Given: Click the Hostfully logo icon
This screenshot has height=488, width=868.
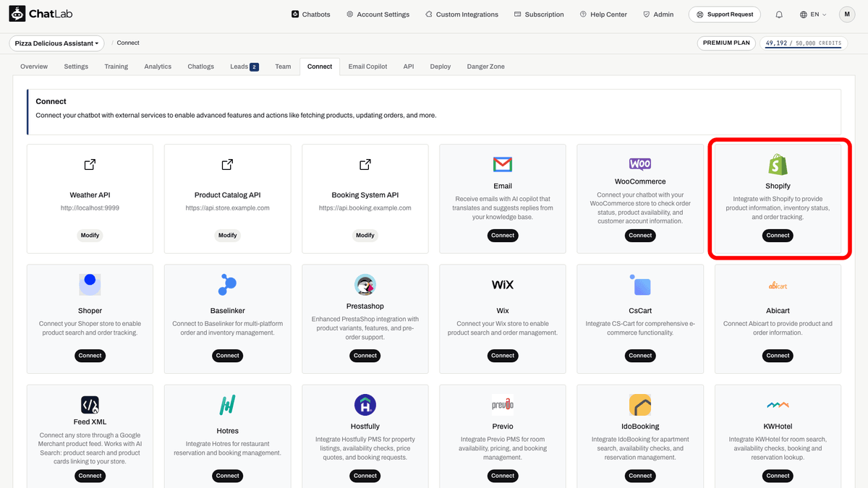Looking at the screenshot, I should [x=365, y=405].
